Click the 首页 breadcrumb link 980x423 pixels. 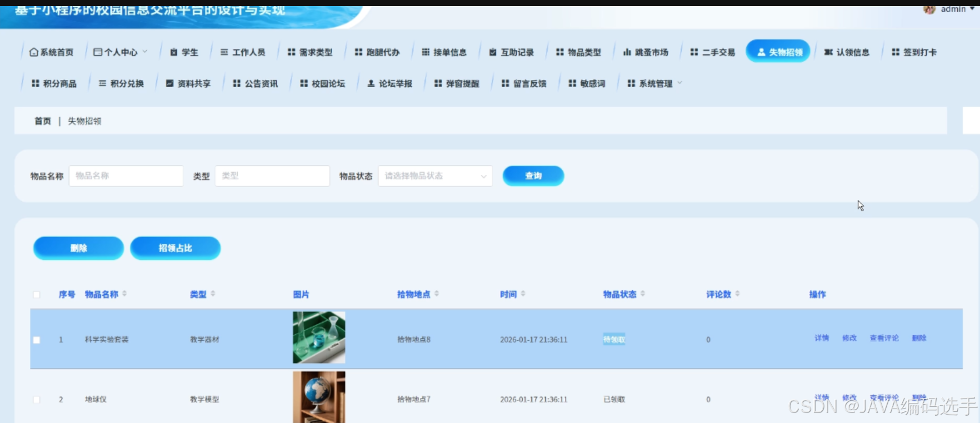pos(43,121)
